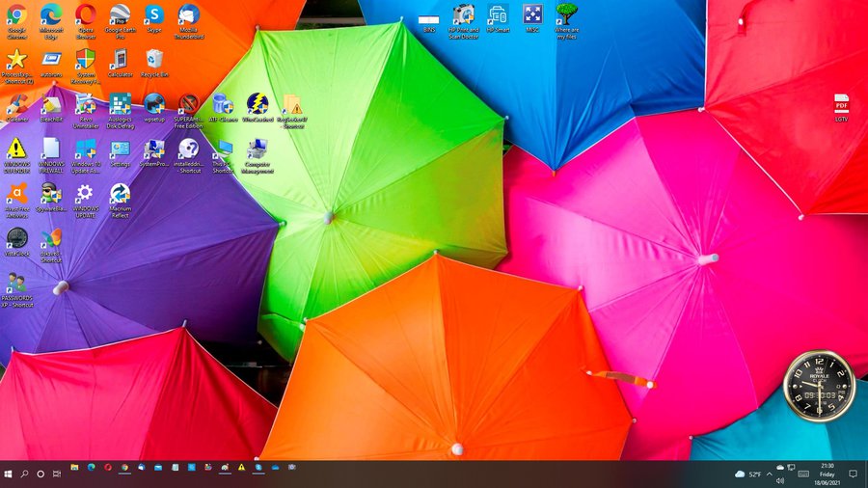
Task: Select the lightning bolt WhoCrashed icon
Action: (258, 108)
